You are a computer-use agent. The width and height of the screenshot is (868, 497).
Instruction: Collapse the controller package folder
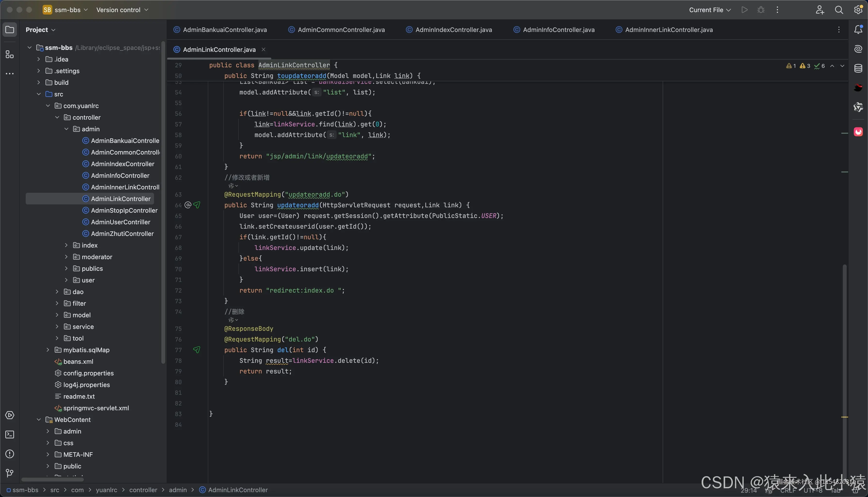pos(57,117)
